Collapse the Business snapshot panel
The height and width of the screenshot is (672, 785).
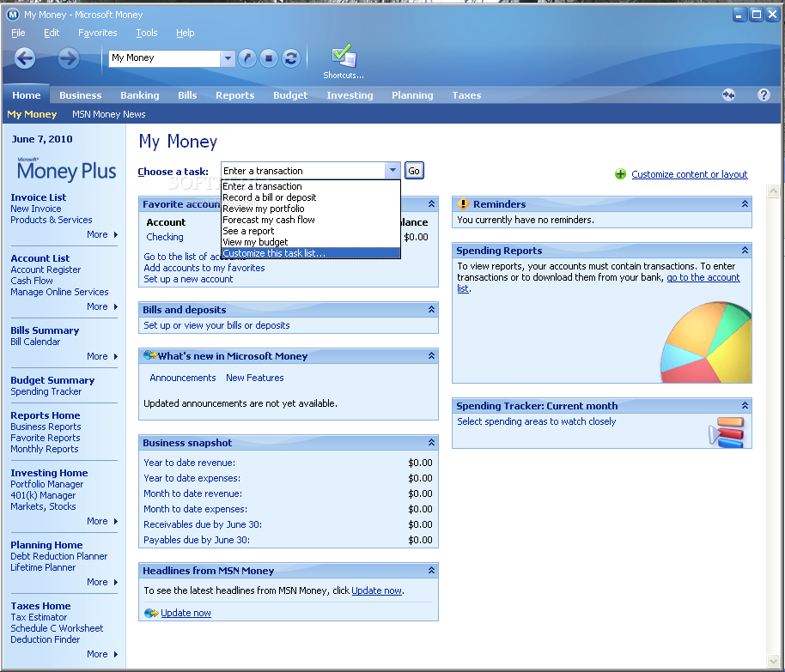coord(431,442)
